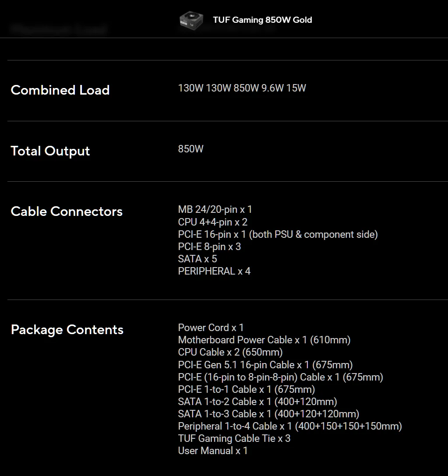This screenshot has width=448, height=476.
Task: Click the PCI-E 16-pin connector line
Action: click(x=278, y=234)
